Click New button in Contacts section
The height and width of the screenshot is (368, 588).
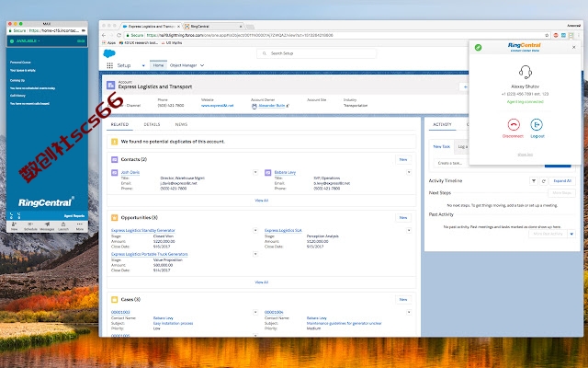[x=403, y=159]
